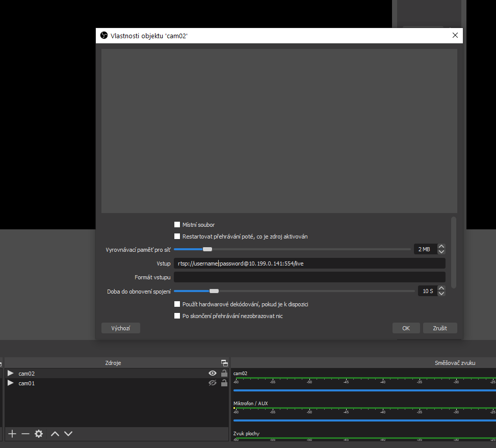Show cam01 using the crossed eye icon
496x448 pixels.
(213, 383)
